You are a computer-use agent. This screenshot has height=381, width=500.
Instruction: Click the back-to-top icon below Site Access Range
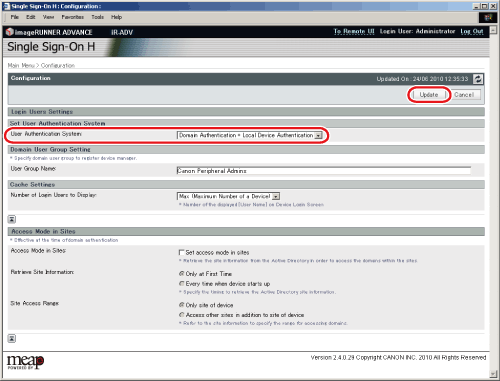pyautogui.click(x=12, y=339)
